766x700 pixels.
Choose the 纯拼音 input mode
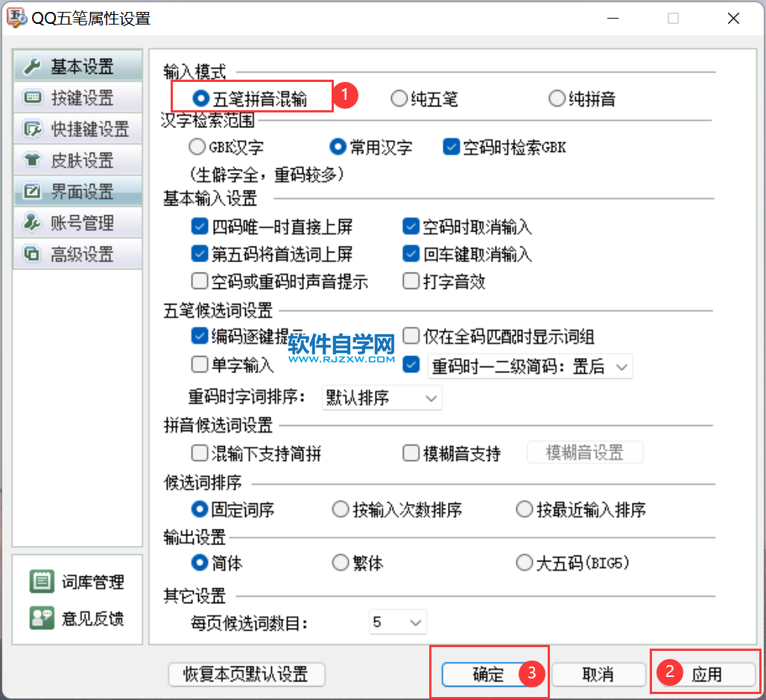pyautogui.click(x=557, y=98)
